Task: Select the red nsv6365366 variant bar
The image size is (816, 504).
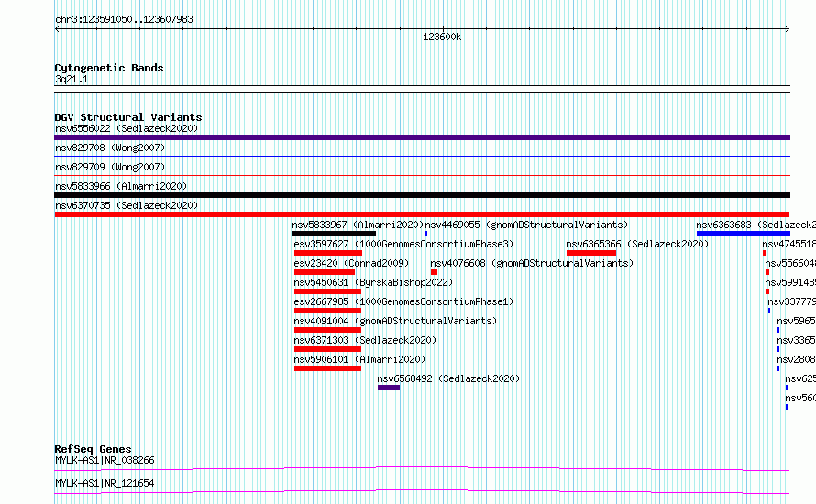Action: tap(591, 253)
